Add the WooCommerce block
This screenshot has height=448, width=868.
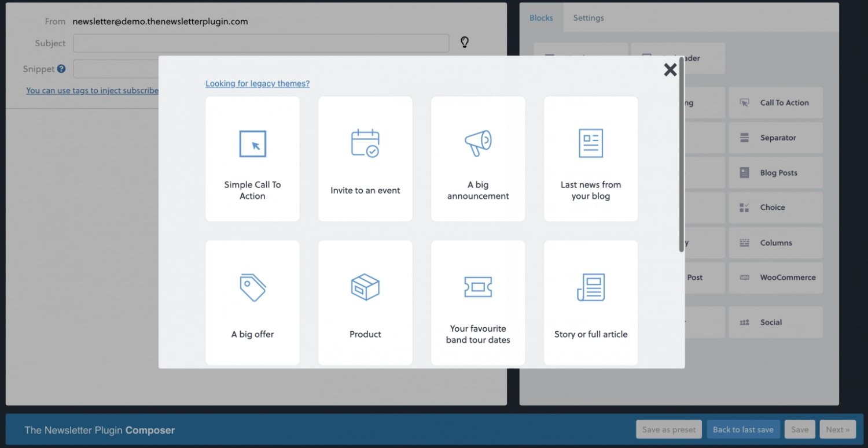775,277
